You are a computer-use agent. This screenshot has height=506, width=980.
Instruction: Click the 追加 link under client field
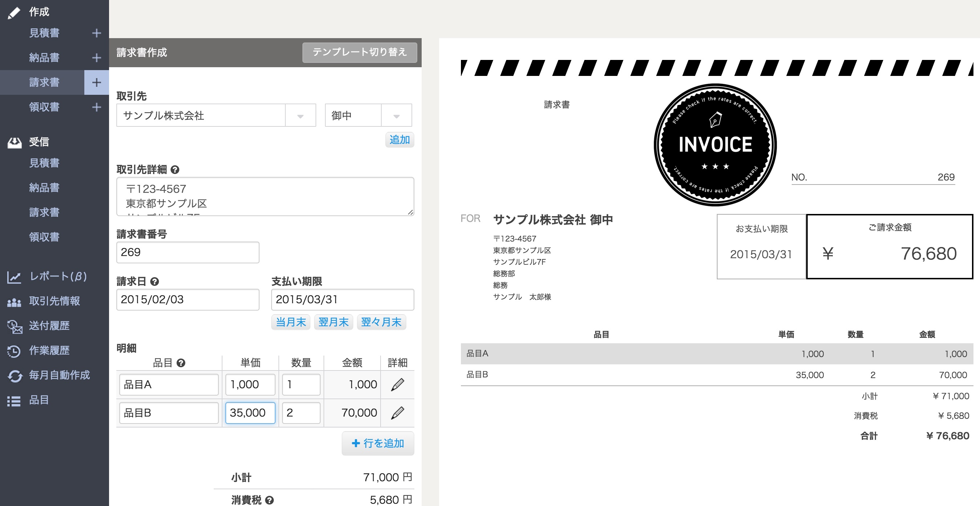(x=399, y=139)
